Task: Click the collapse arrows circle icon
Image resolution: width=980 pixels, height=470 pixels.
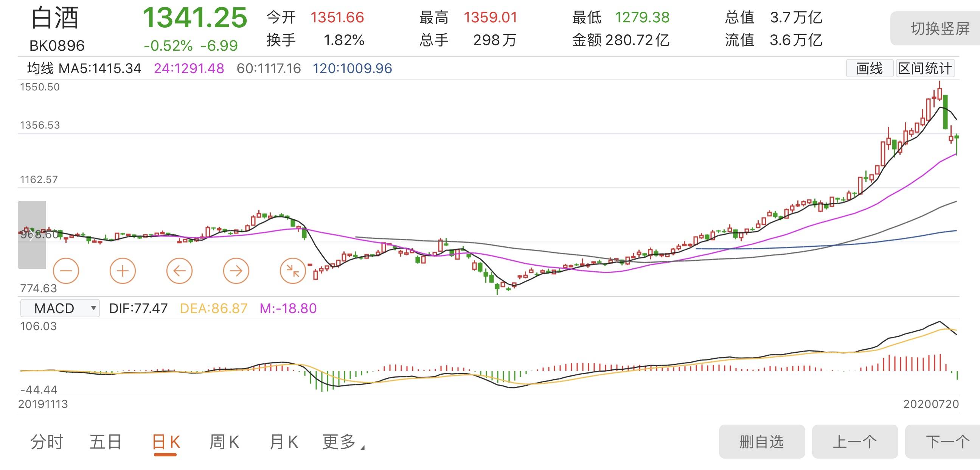Action: pyautogui.click(x=292, y=271)
